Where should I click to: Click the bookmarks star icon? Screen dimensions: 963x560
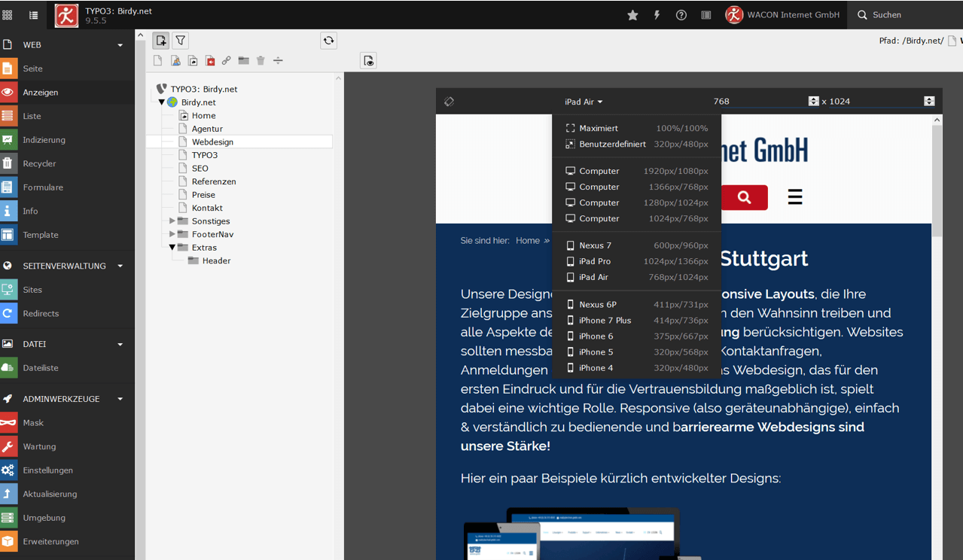pos(632,15)
